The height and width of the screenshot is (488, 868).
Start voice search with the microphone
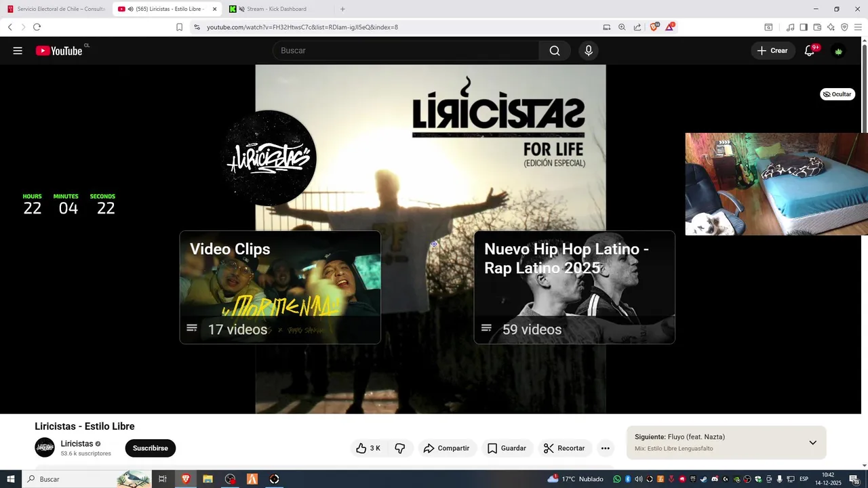coord(589,51)
